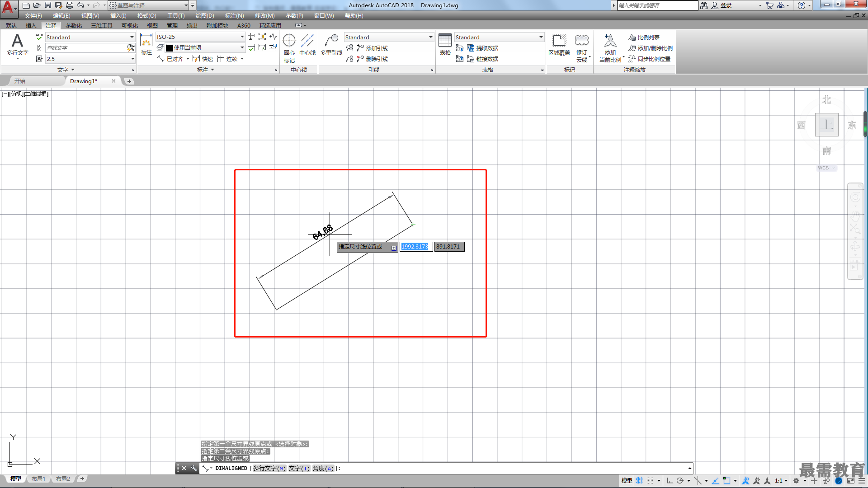Click the Undo arrow icon

click(x=80, y=5)
